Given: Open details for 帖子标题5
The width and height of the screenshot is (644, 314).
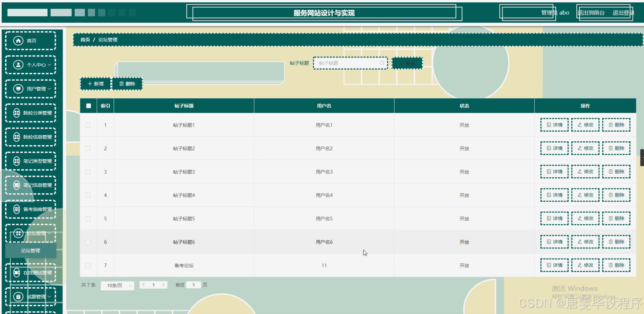Looking at the screenshot, I should [554, 218].
